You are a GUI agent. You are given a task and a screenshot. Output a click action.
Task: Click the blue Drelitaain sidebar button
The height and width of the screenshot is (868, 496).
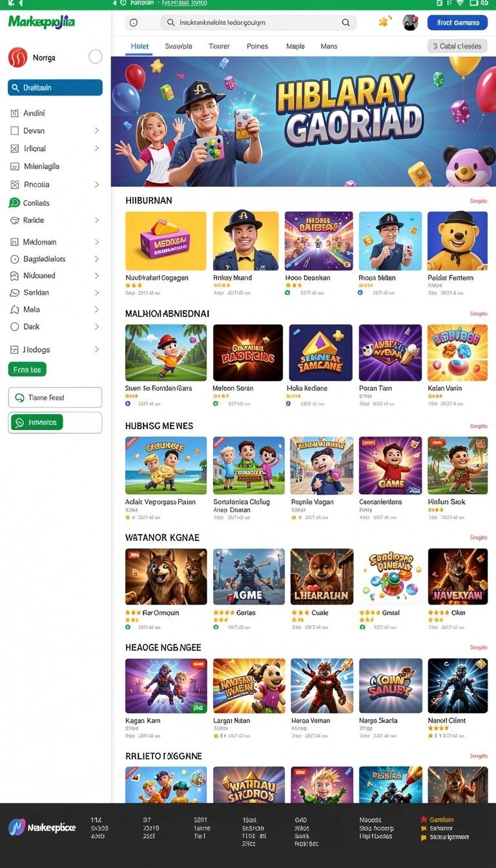click(55, 88)
